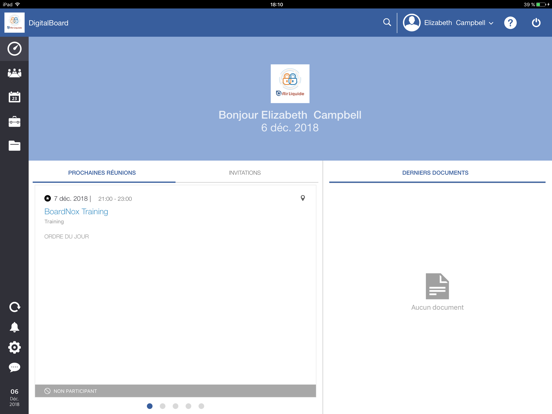
Task: Open notifications bell icon
Action: point(14,327)
